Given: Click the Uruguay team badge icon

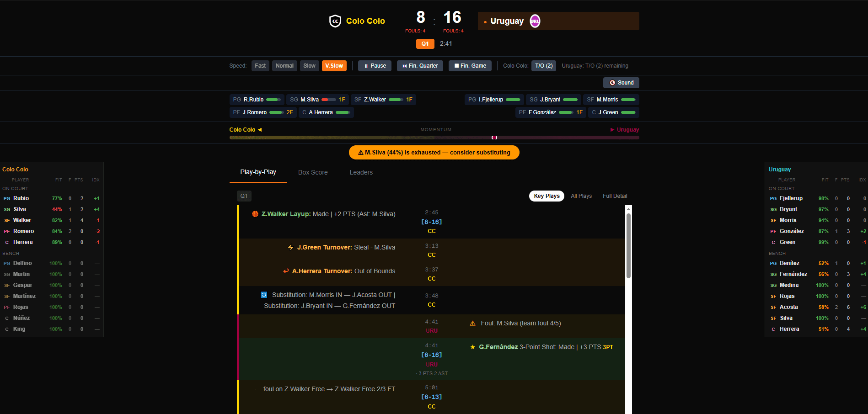Looking at the screenshot, I should point(535,21).
